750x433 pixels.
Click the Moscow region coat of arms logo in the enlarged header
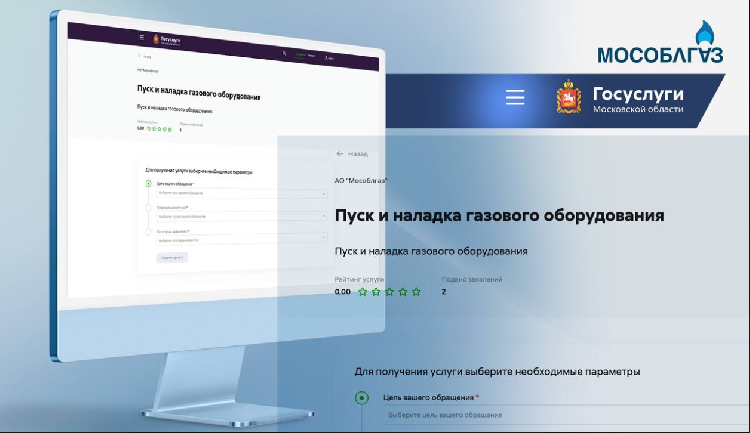(569, 97)
